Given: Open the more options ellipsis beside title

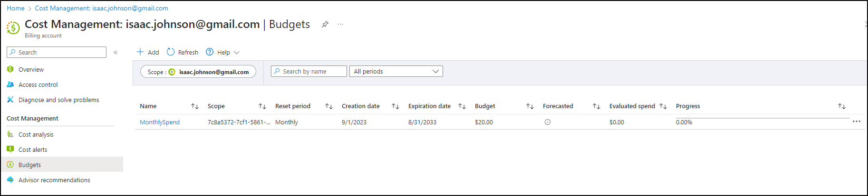Looking at the screenshot, I should pyautogui.click(x=340, y=24).
